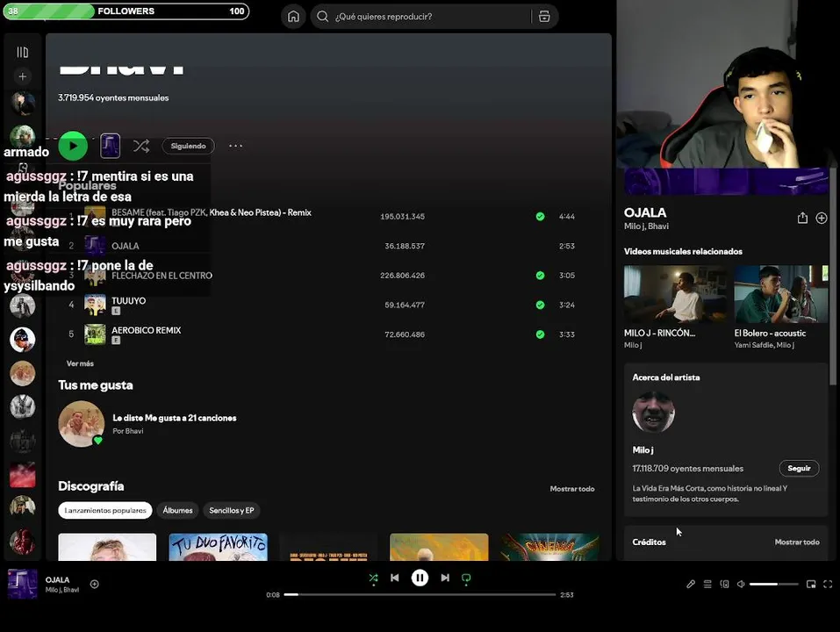The image size is (840, 632).
Task: Create a new playlist with plus icon
Action: (x=23, y=76)
